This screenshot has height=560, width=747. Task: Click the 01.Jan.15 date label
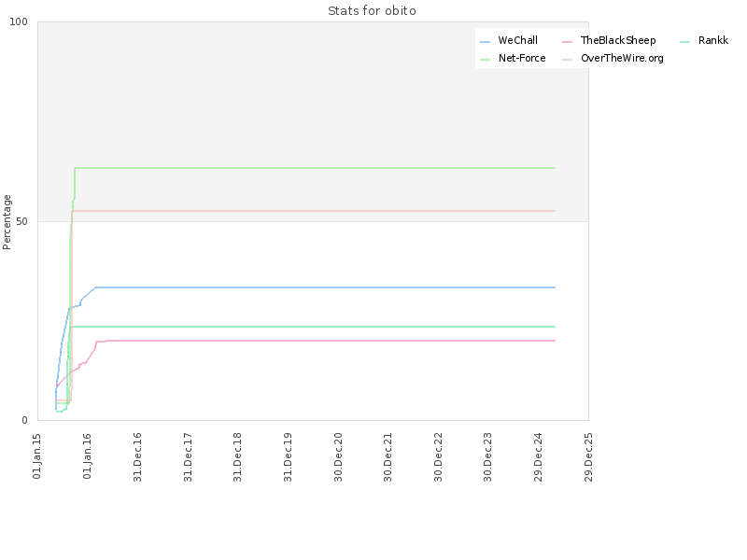37,456
